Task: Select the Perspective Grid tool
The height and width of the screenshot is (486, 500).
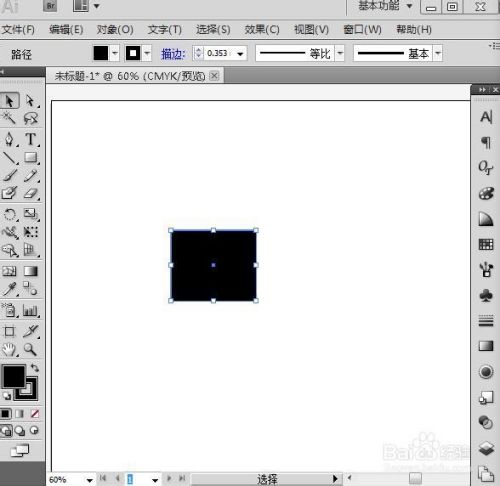Action: coord(30,250)
